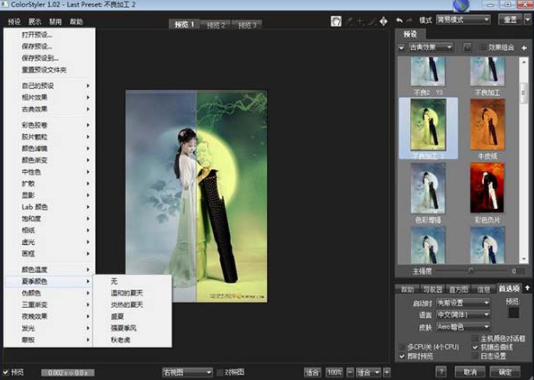This screenshot has height=380, width=534.
Task: Choose 打开预设... menu entry
Action: (50, 35)
